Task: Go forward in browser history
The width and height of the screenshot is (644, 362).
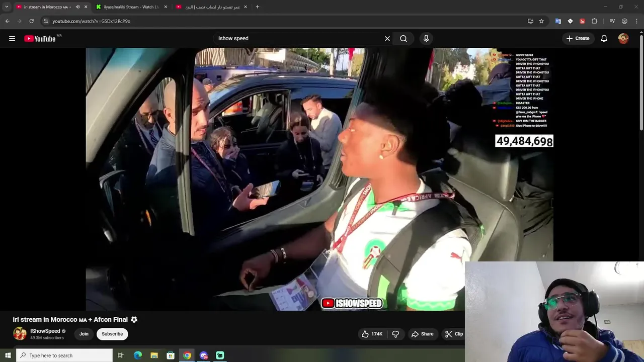Action: (20, 21)
